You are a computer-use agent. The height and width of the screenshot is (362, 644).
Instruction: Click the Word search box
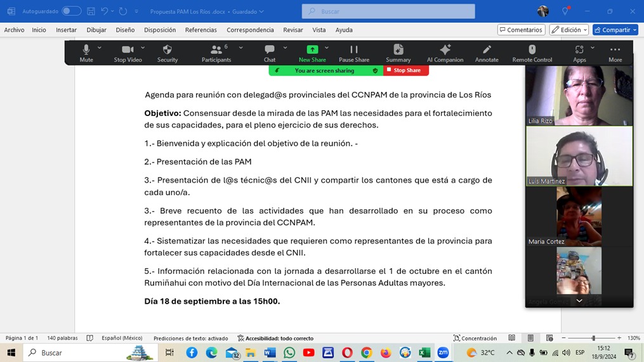pyautogui.click(x=388, y=11)
